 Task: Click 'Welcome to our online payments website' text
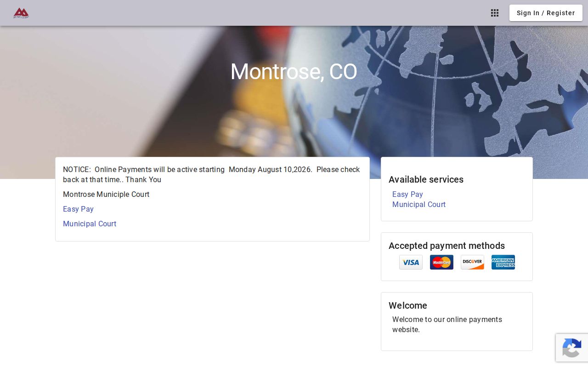(x=447, y=325)
